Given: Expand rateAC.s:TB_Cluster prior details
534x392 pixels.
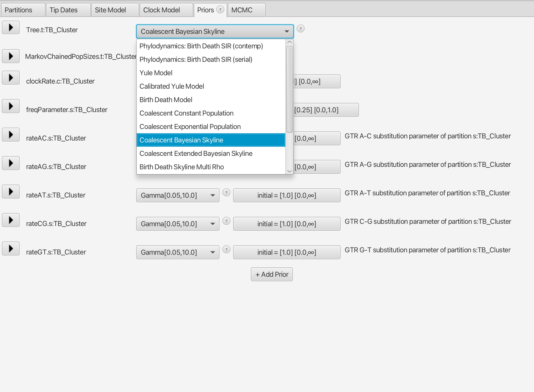Looking at the screenshot, I should [11, 135].
